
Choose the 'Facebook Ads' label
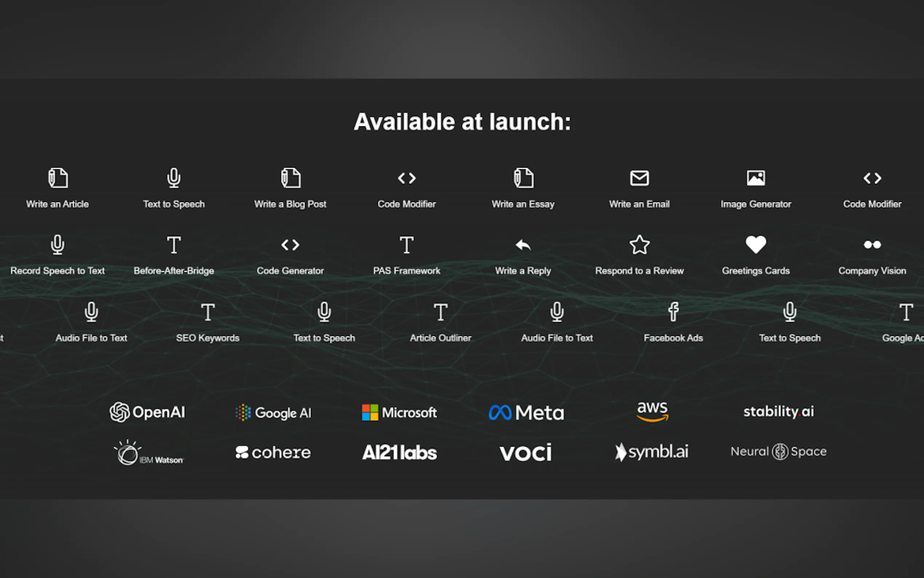[673, 338]
